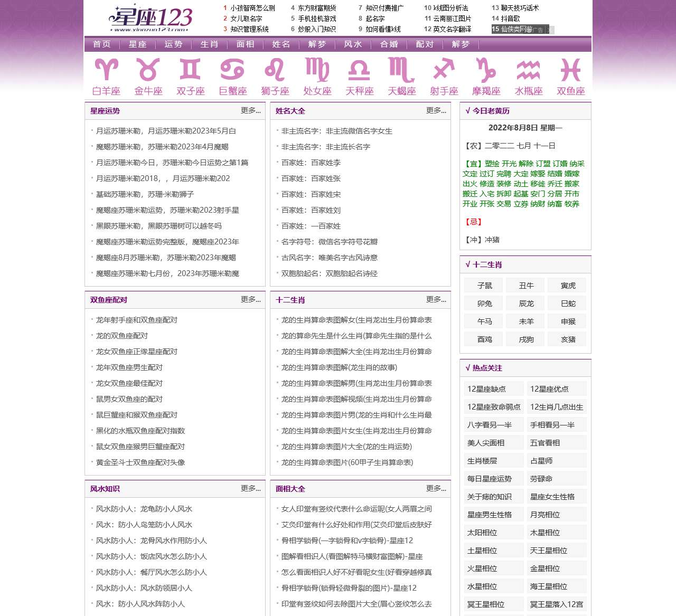The image size is (676, 616).
Task: Open 12星座缺点 in 热点关注
Action: [493, 388]
